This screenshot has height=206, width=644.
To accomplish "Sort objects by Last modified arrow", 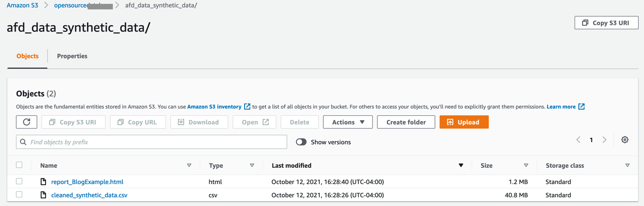I will click(x=461, y=165).
